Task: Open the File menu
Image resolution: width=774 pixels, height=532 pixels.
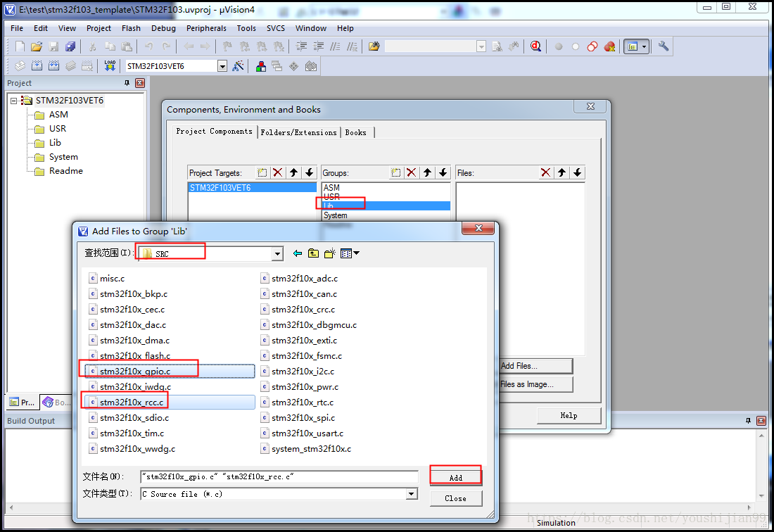Action: tap(17, 28)
